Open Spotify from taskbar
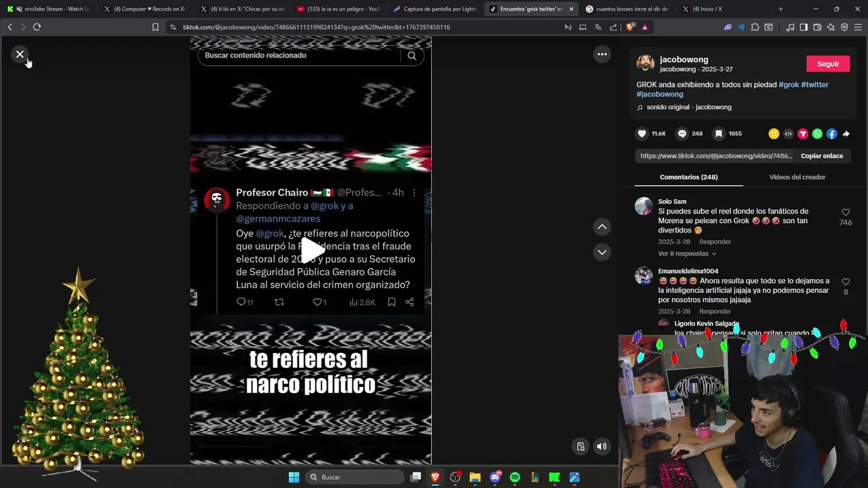 (x=515, y=477)
